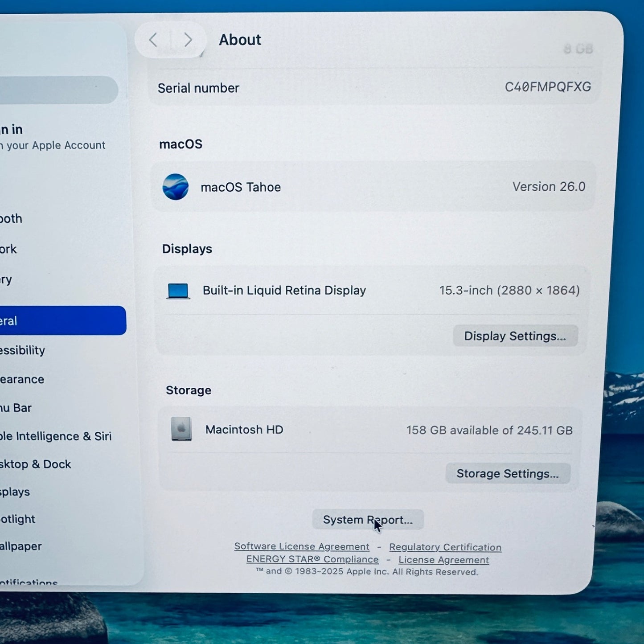Viewport: 644px width, 644px height.
Task: Click Built-in Liquid Retina Display label
Action: pyautogui.click(x=284, y=291)
